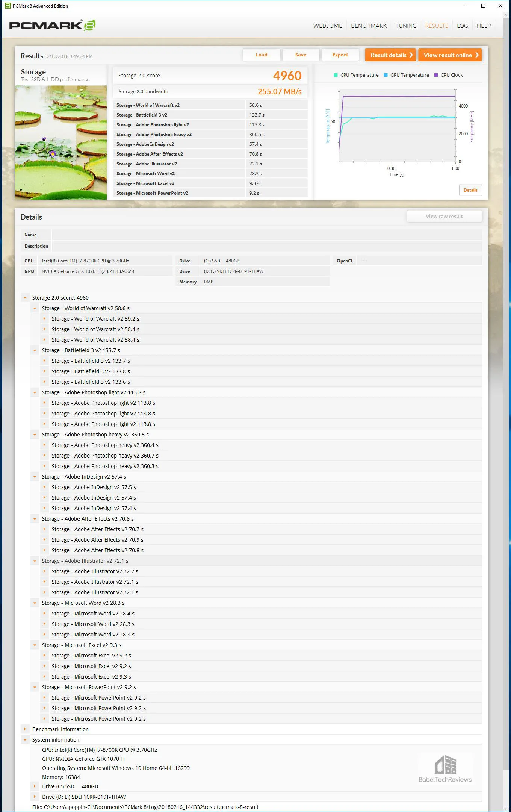Collapse Adobe Photoshop light v2 group
The height and width of the screenshot is (812, 511).
[35, 392]
